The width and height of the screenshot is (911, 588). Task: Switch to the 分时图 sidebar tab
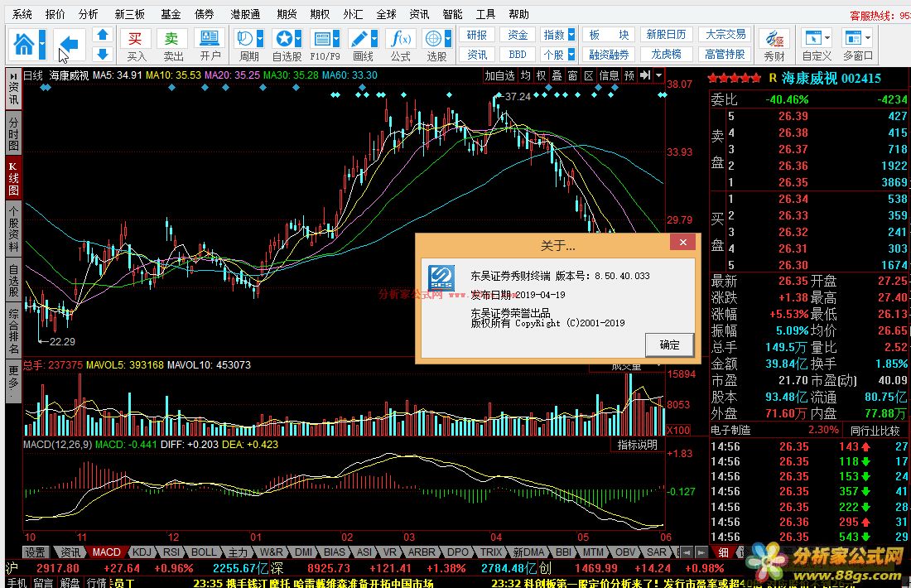(13, 133)
